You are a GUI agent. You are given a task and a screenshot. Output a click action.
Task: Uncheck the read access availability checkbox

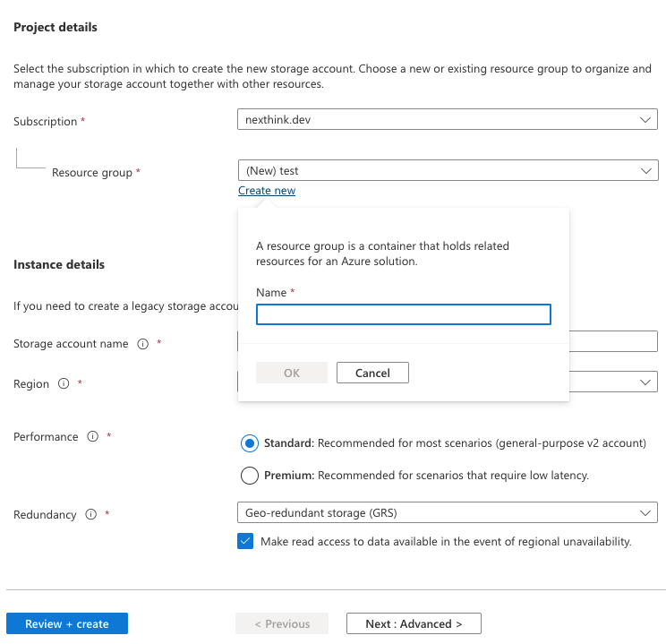(245, 541)
